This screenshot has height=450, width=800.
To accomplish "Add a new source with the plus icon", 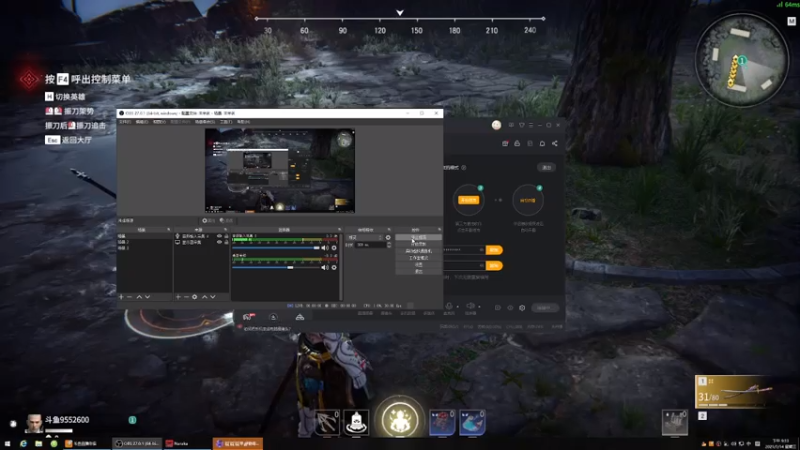I will tap(178, 296).
